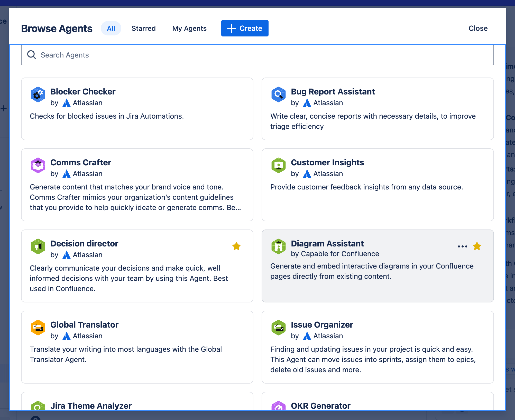The image size is (515, 420).
Task: Click the Issue Organizer green icon
Action: (279, 328)
